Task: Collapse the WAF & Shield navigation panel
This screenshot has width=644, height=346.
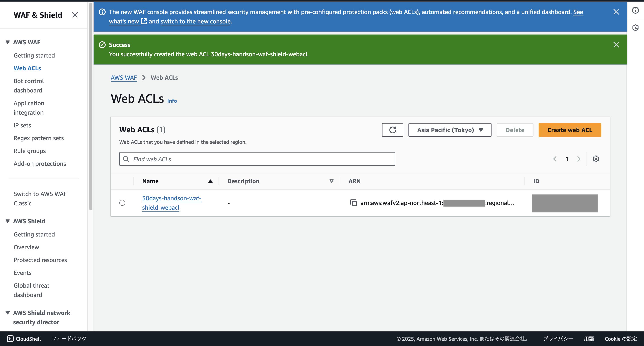Action: 75,15
